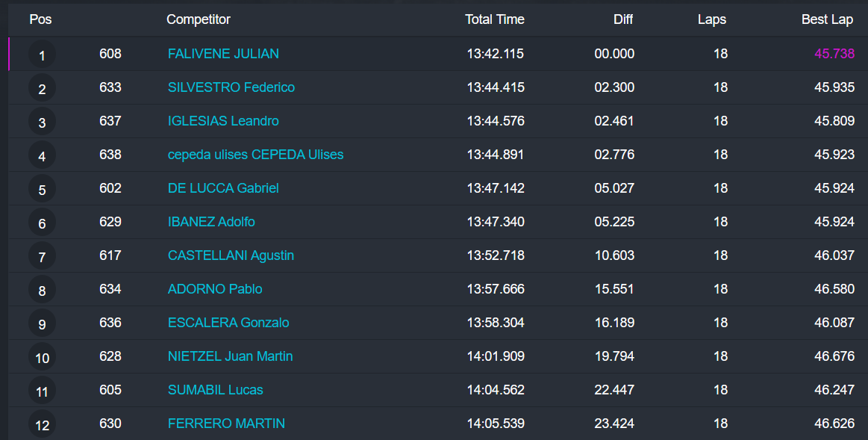The height and width of the screenshot is (440, 868).
Task: Click IBANEZ Adolfo competitor link
Action: coord(211,222)
